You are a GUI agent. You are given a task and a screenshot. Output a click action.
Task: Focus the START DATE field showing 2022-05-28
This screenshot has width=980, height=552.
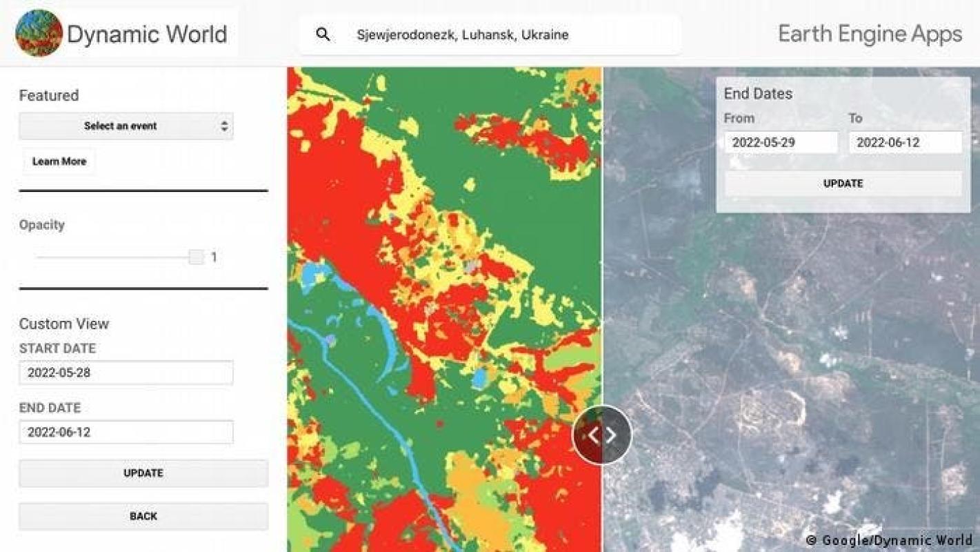[126, 373]
